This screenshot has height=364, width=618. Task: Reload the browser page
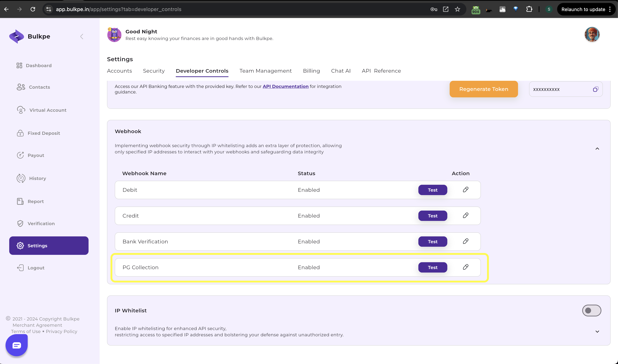33,9
